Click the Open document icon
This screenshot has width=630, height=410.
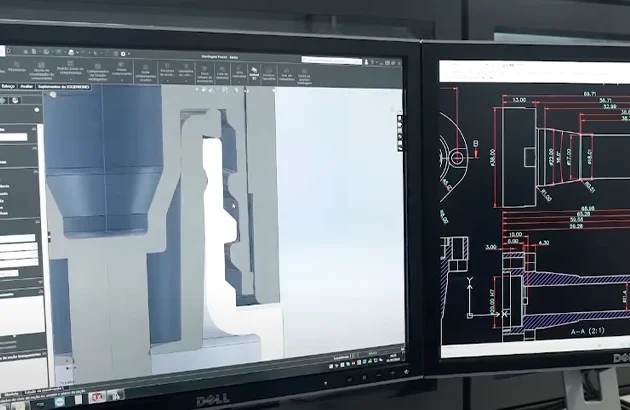coord(46,51)
